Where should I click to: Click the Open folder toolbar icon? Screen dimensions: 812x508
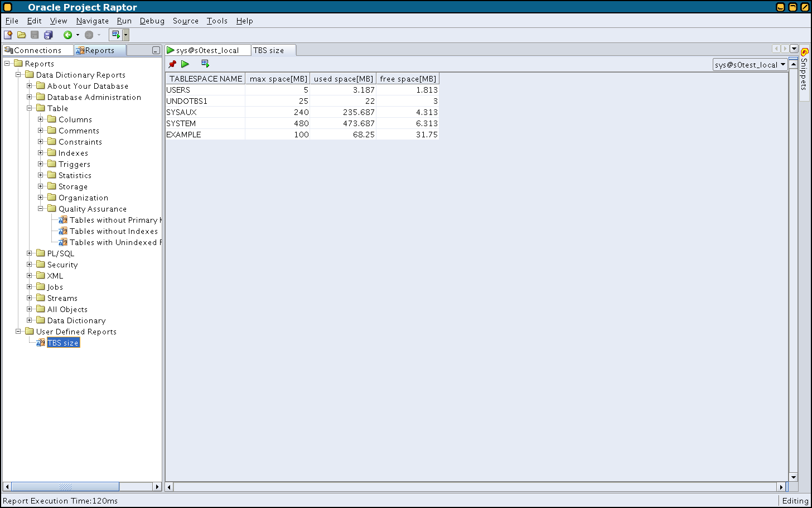tap(22, 35)
